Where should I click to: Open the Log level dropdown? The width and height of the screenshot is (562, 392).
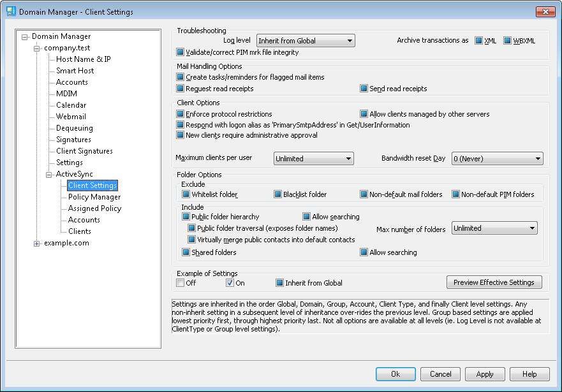tap(306, 41)
